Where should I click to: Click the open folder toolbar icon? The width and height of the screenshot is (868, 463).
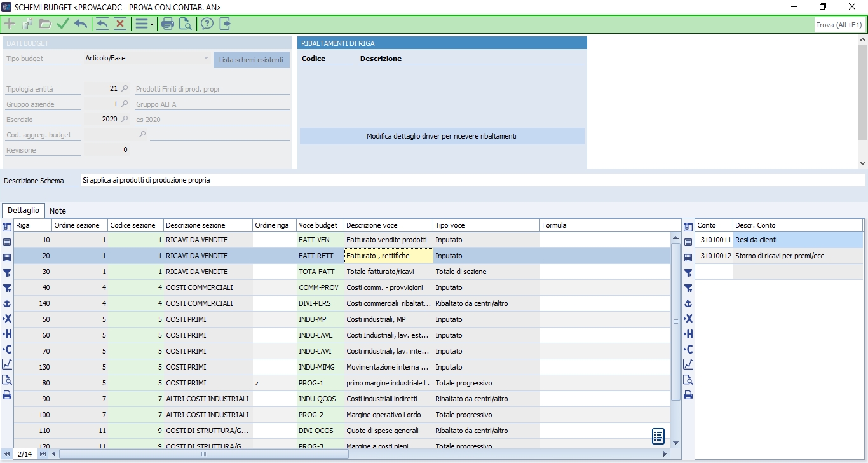(x=44, y=24)
